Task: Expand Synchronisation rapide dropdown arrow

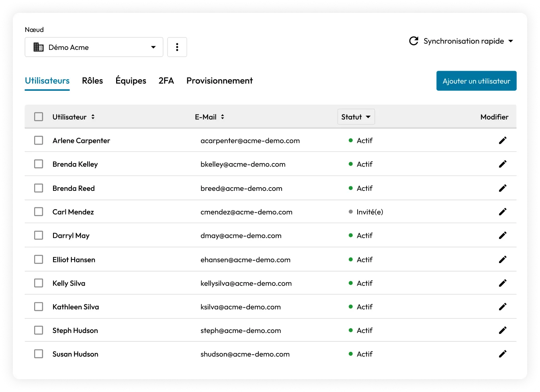Action: click(x=511, y=41)
